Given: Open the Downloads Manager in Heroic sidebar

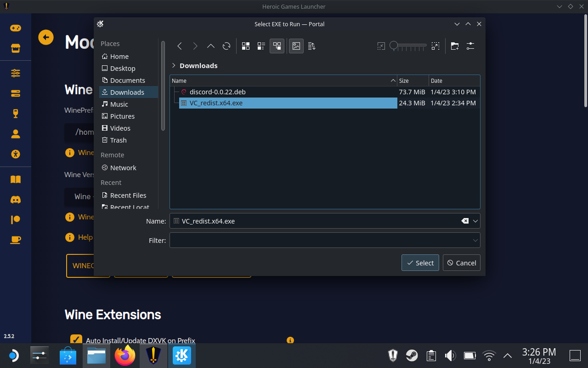Looking at the screenshot, I should coord(16,93).
